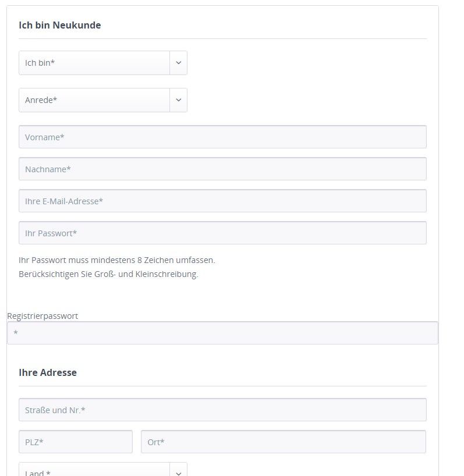464x476 pixels.
Task: Click the 'Ihre Adresse' section heading
Action: [x=48, y=372]
